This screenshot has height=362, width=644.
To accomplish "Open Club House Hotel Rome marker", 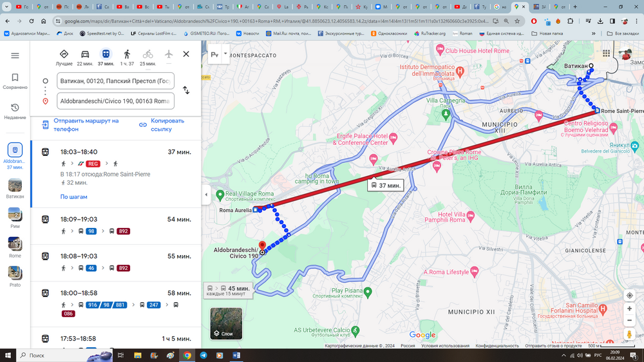I will tap(440, 50).
